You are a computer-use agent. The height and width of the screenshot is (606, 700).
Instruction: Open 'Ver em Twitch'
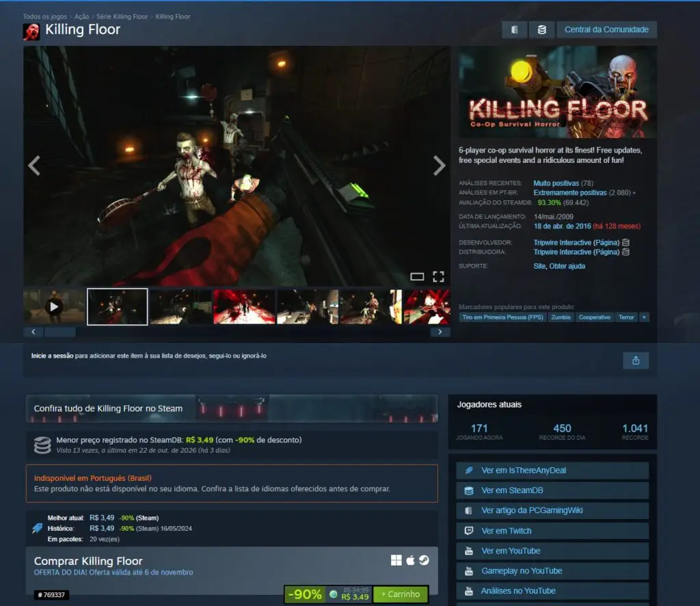coord(552,531)
